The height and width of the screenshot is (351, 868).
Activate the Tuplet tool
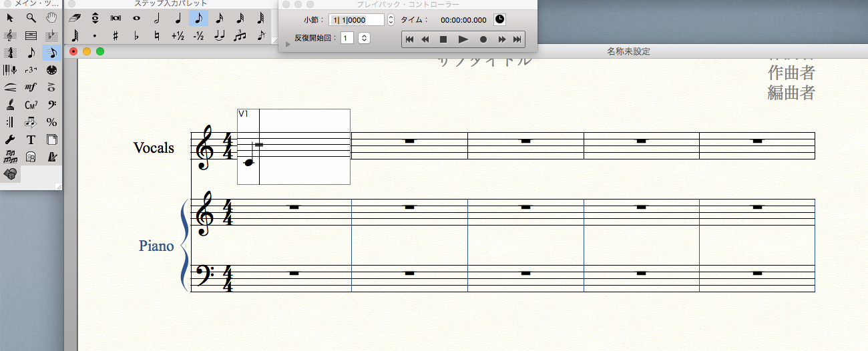point(31,69)
